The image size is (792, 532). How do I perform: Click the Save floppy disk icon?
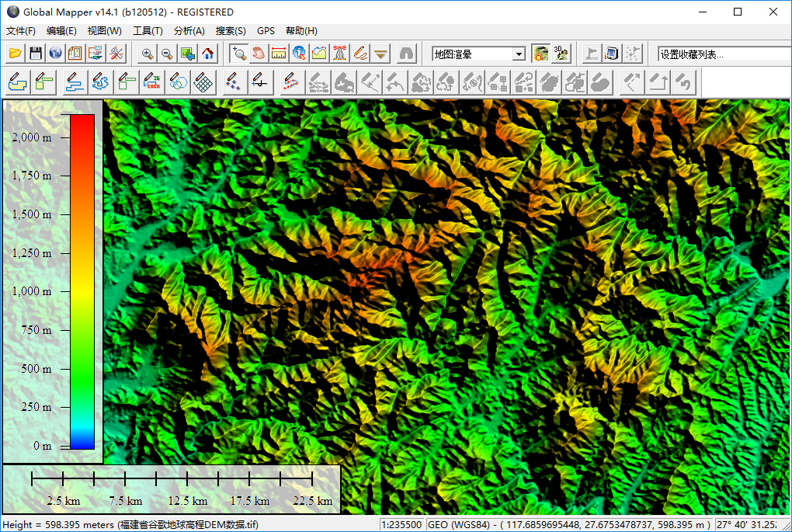[x=36, y=54]
